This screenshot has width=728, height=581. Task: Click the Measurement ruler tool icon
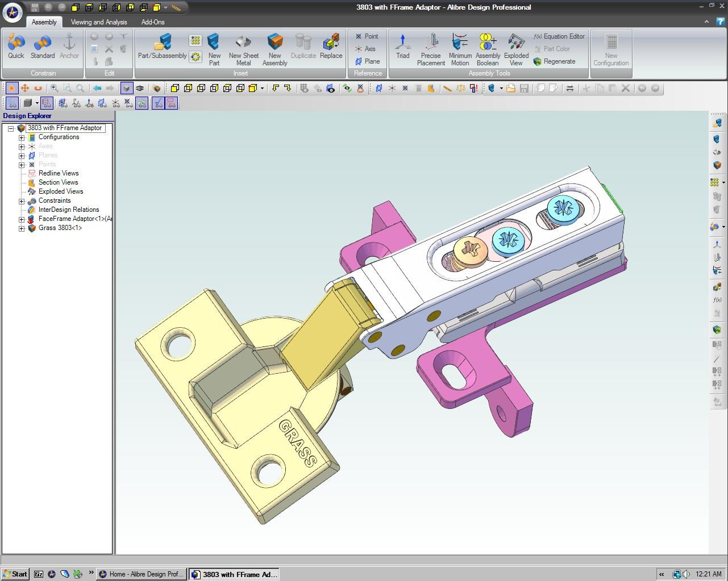click(x=448, y=88)
